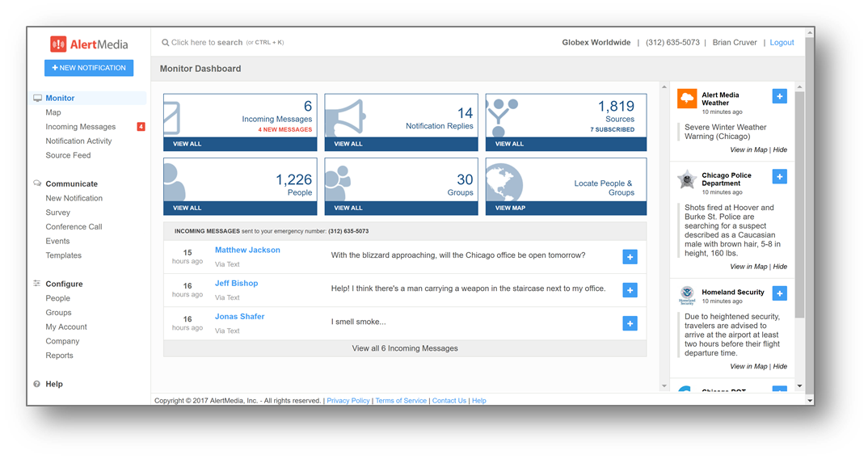Click the Brian Cruver user name
868x459 pixels.
pos(735,43)
